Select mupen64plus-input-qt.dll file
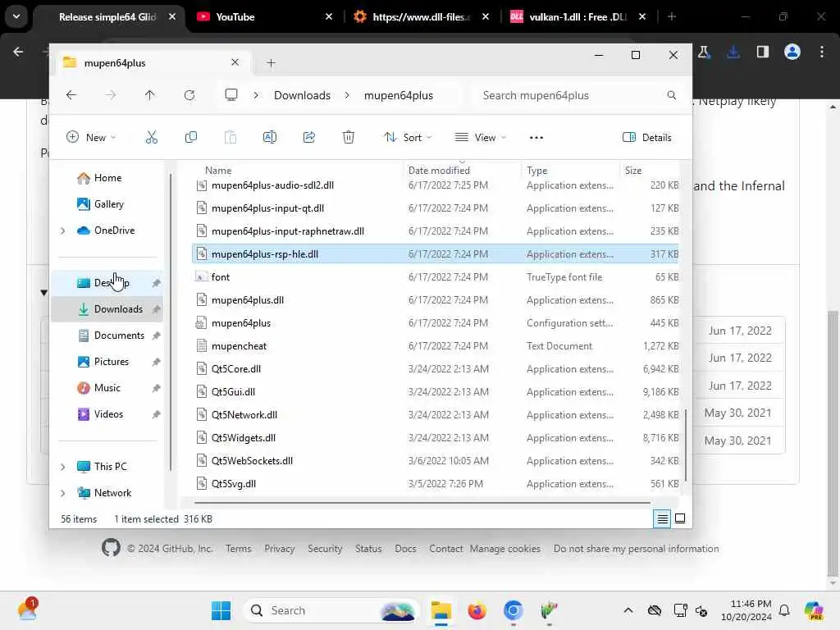The image size is (840, 630). (x=435, y=208)
